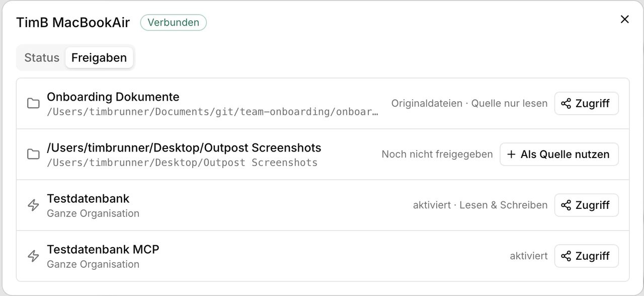Click folder icon of Onboarding Dokumente
The height and width of the screenshot is (296, 644).
(33, 103)
